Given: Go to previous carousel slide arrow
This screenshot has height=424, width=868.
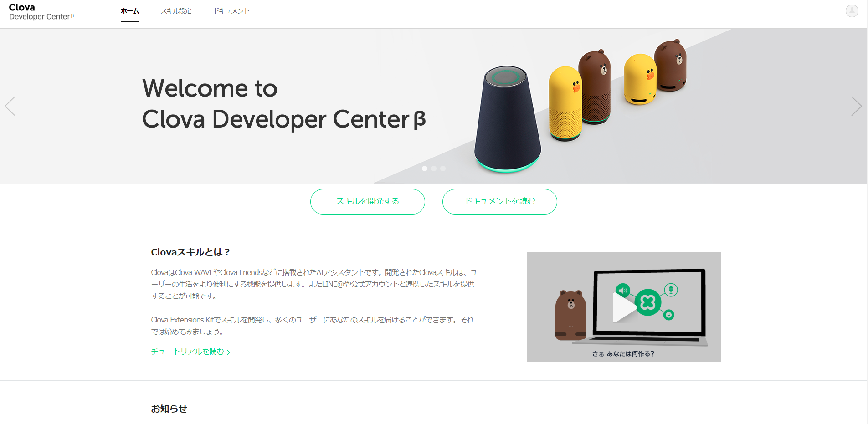Looking at the screenshot, I should pos(10,106).
